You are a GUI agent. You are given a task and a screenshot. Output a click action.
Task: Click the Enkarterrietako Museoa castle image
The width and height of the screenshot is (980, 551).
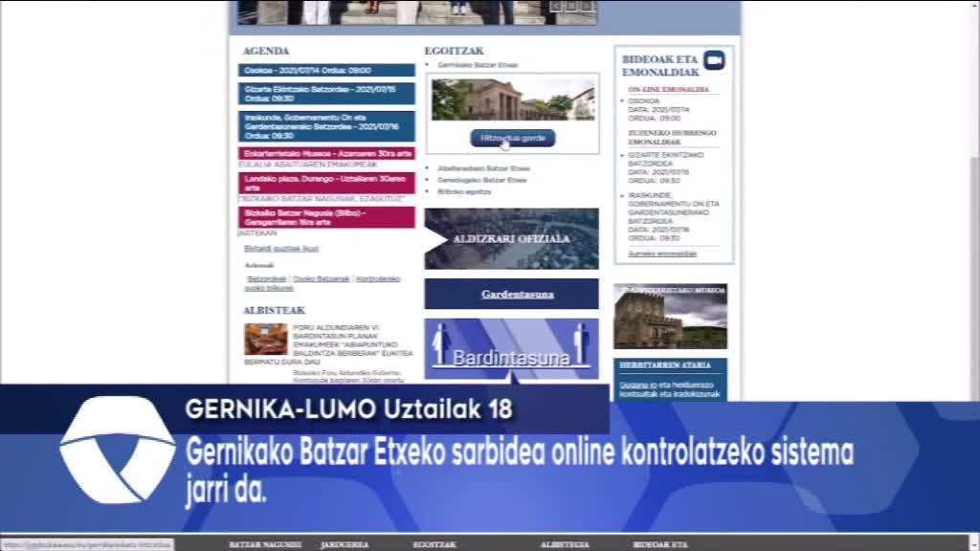click(x=670, y=316)
